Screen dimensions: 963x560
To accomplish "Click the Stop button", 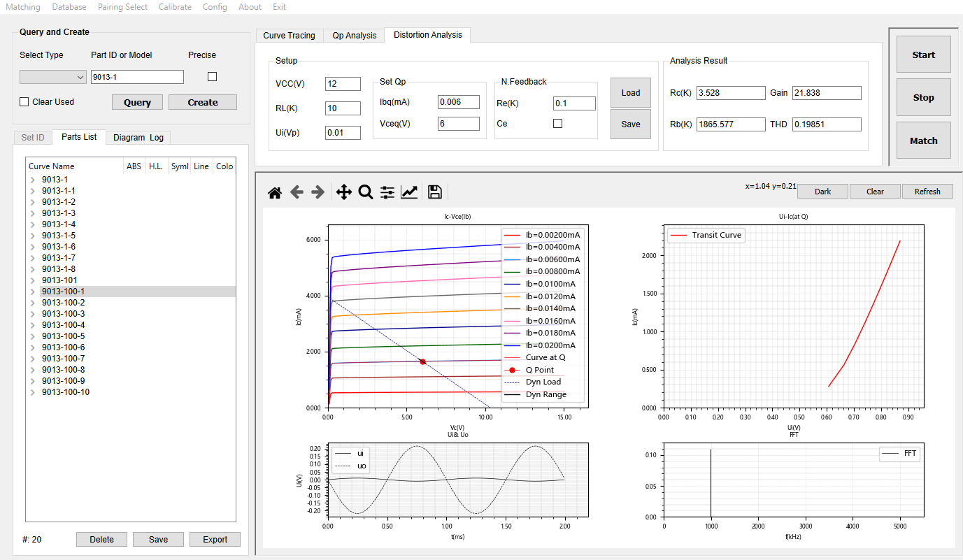I will coord(923,97).
